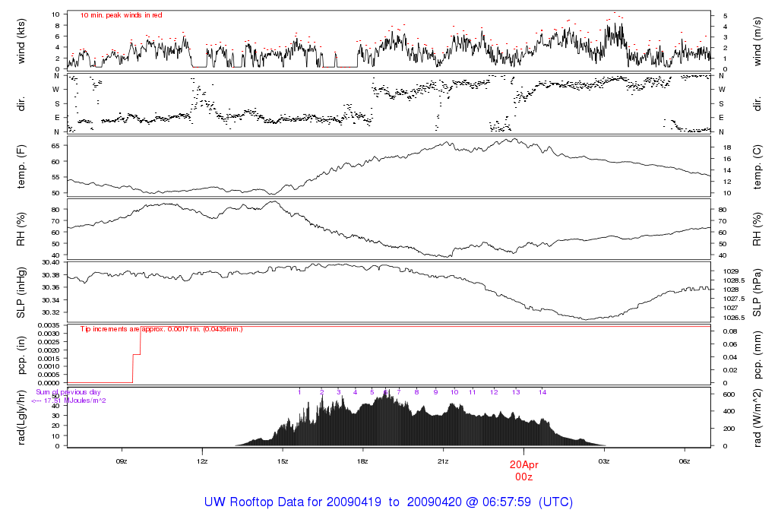This screenshot has width=778, height=532.
Task: Click the '30.40' SLP axis value
Action: [x=51, y=262]
